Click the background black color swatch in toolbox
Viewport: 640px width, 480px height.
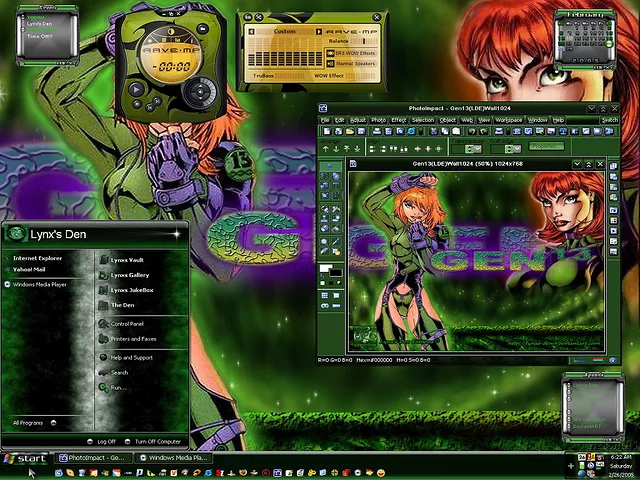[x=336, y=272]
